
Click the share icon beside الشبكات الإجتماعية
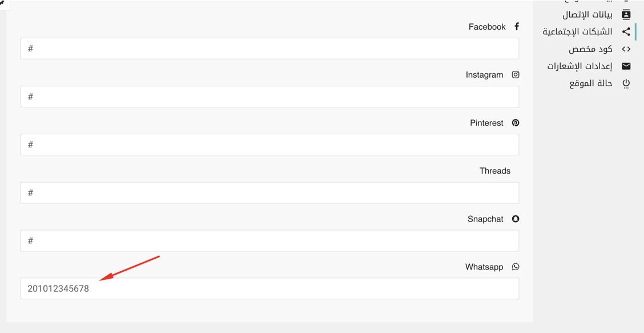pyautogui.click(x=626, y=31)
